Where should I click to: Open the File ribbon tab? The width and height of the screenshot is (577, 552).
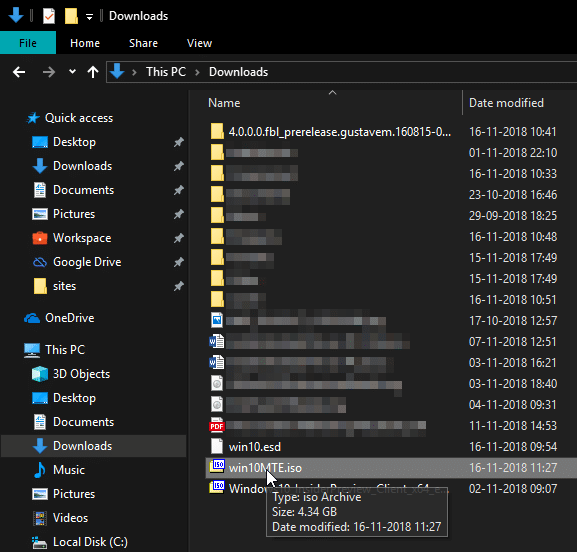(28, 43)
